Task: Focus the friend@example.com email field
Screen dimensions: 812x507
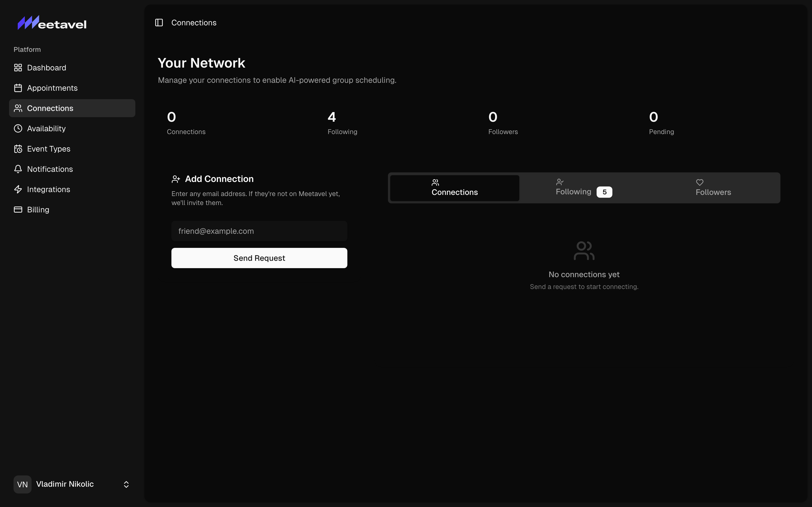Action: click(x=259, y=231)
